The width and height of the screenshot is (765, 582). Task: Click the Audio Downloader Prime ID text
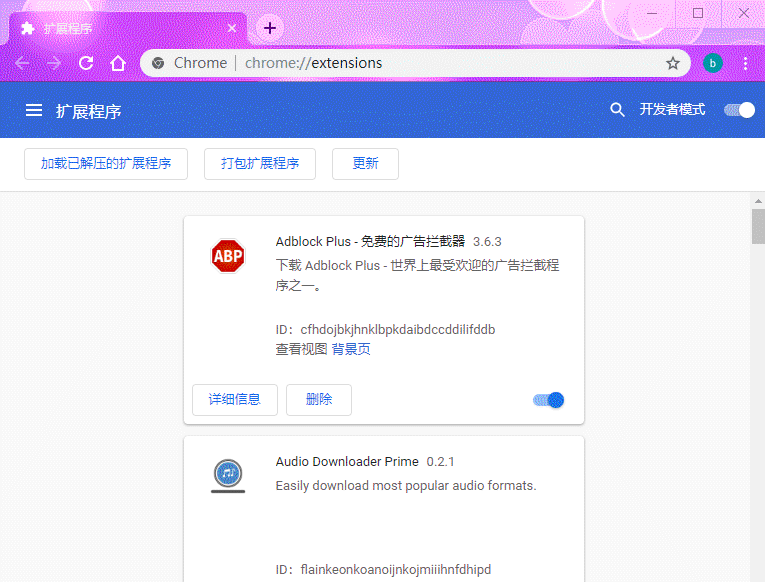coord(383,569)
